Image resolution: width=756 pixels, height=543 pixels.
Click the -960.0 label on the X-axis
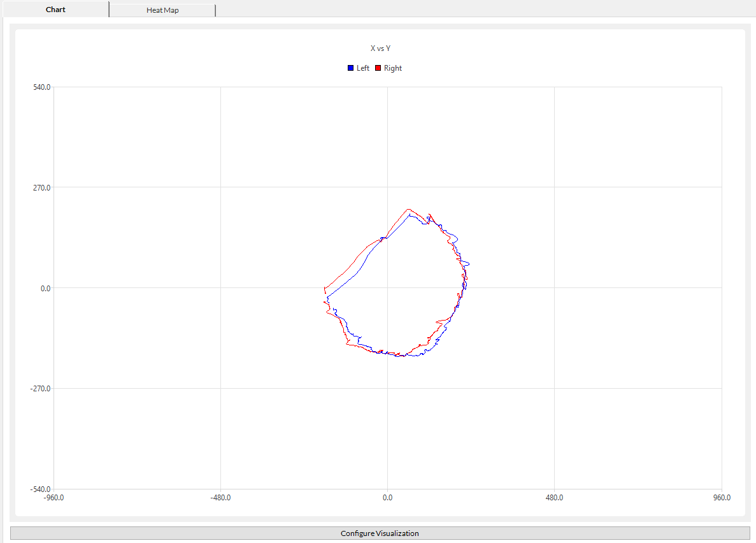(x=53, y=498)
